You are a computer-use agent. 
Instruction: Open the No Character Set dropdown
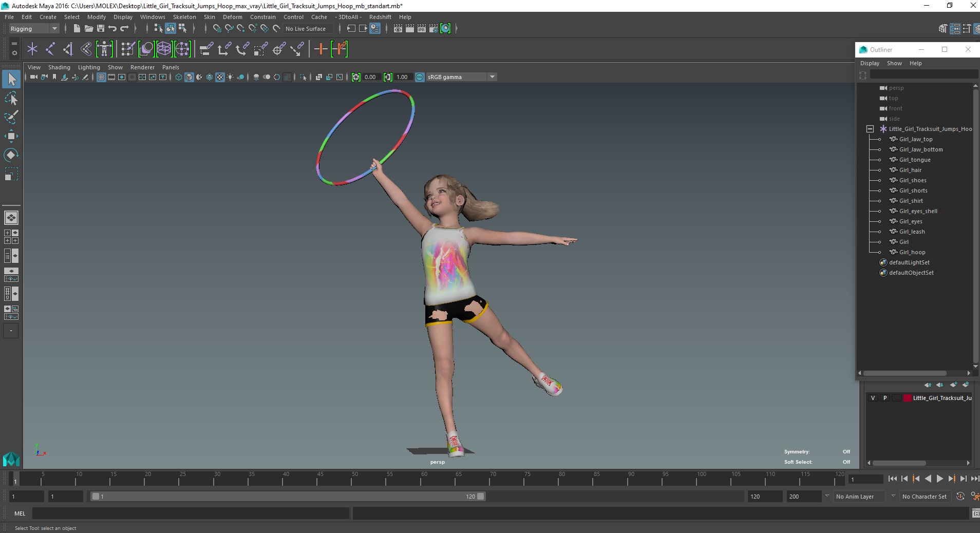925,497
